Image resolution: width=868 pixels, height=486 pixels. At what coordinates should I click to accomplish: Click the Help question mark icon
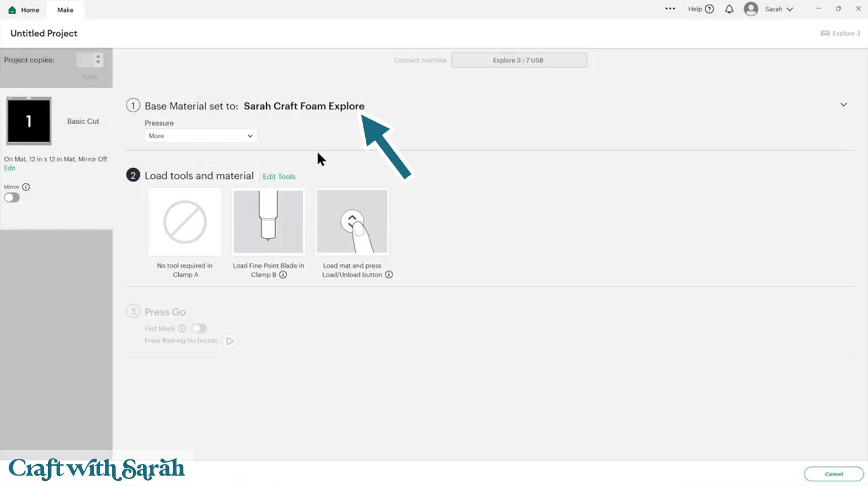(x=709, y=9)
